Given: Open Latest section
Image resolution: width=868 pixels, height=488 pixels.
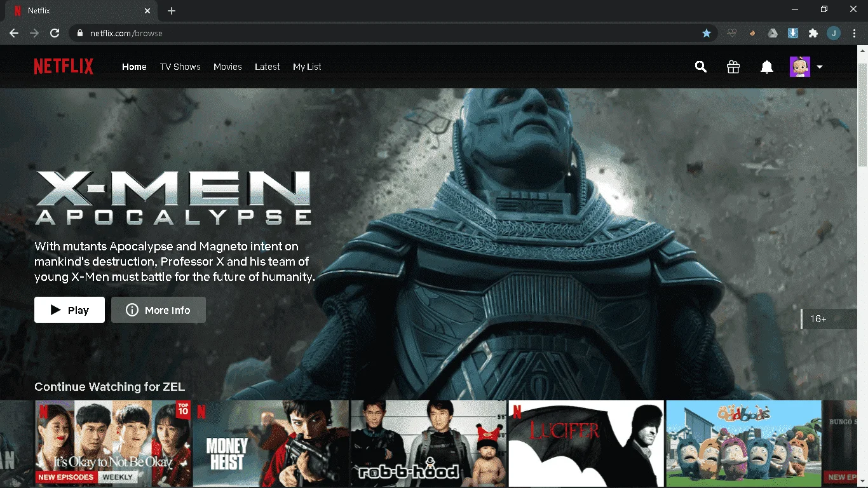Looking at the screenshot, I should tap(267, 67).
